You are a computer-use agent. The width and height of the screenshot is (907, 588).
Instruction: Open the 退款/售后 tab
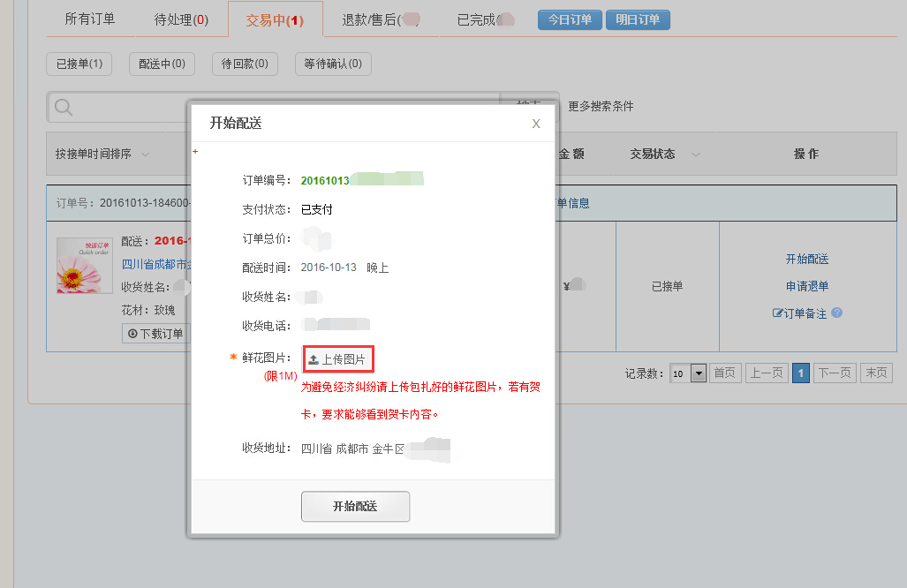click(x=380, y=19)
